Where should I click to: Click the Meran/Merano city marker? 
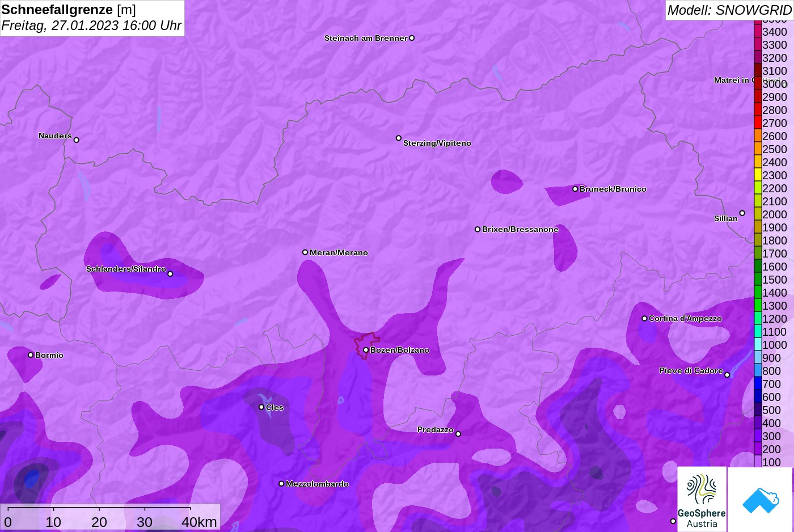pos(305,252)
